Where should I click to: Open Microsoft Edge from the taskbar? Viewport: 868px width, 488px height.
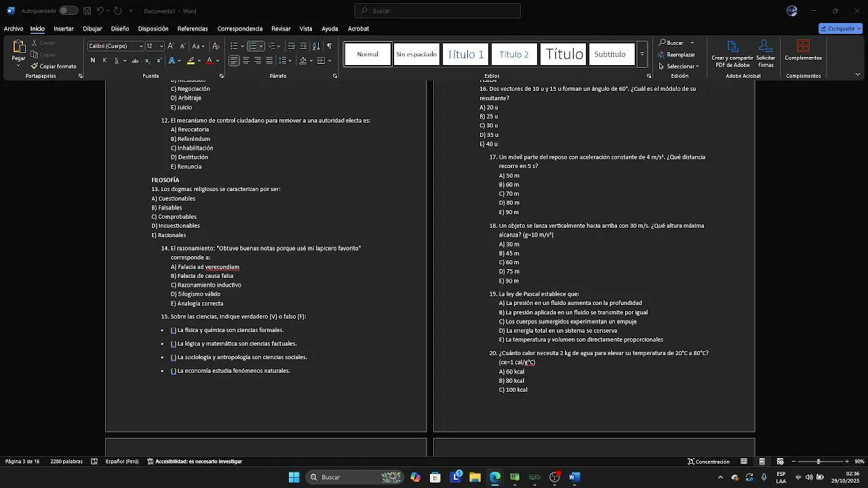tap(495, 477)
